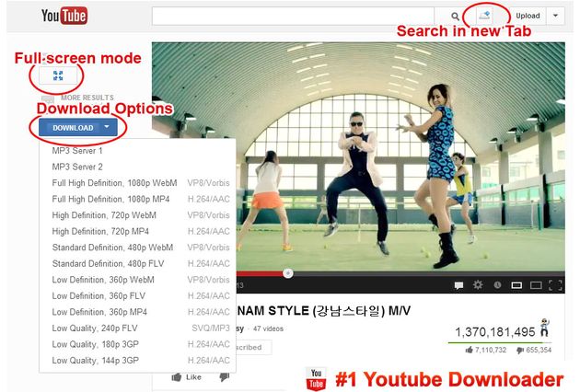
Task: Switch player to large size
Action: pyautogui.click(x=536, y=285)
